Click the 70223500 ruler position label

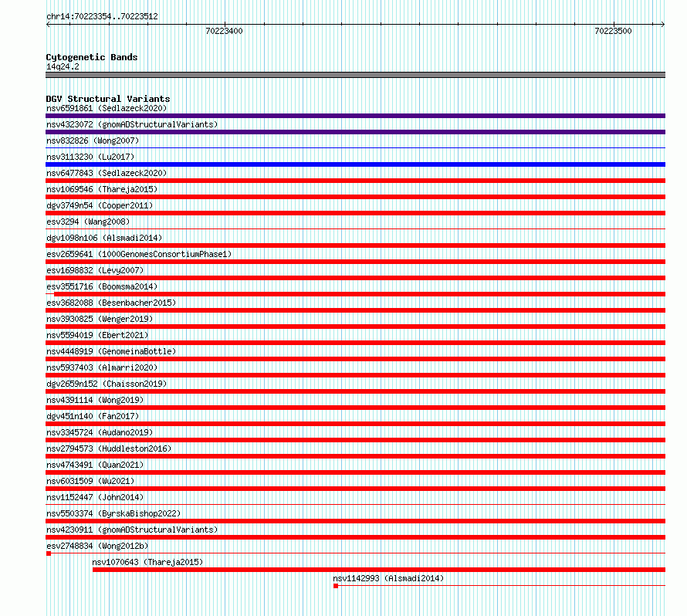coord(613,31)
